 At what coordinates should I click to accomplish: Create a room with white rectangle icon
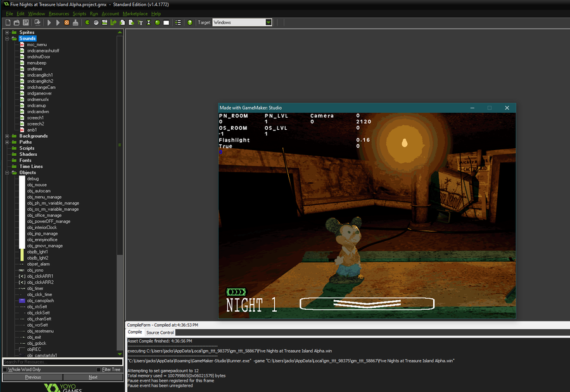(x=166, y=23)
